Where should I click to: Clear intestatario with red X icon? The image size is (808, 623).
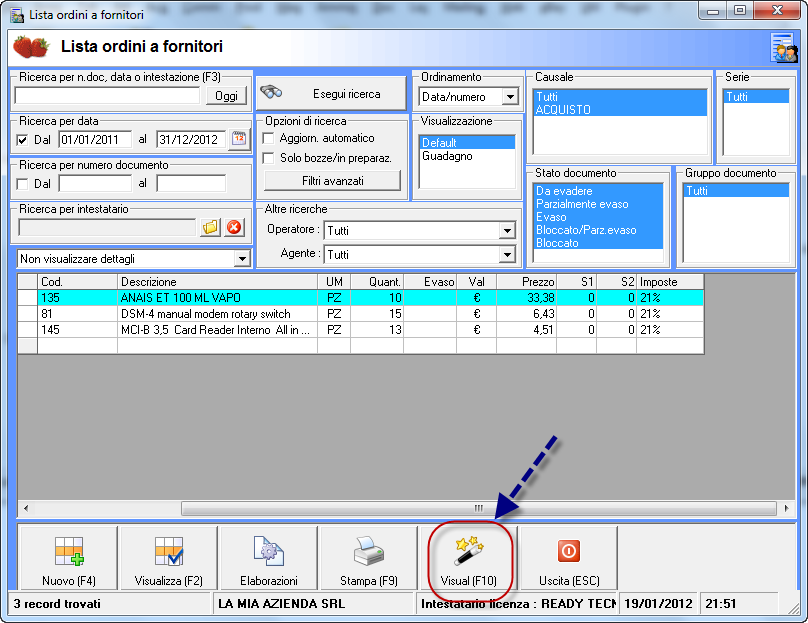pos(234,227)
